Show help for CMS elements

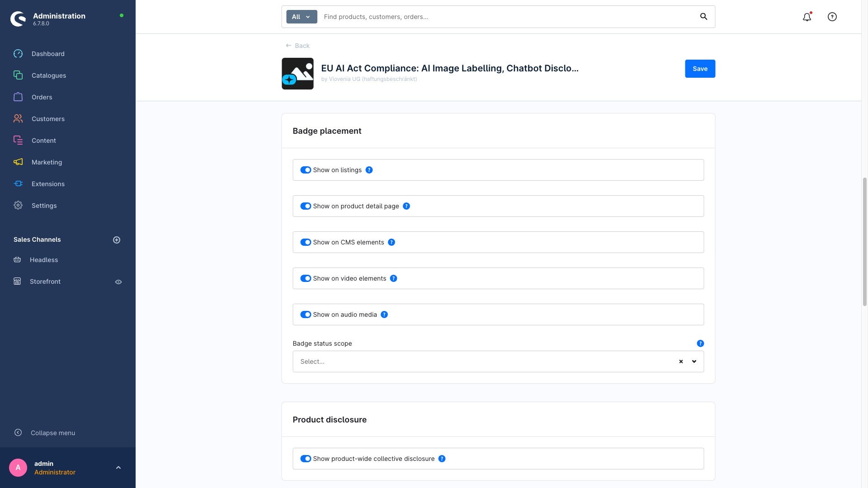392,242
